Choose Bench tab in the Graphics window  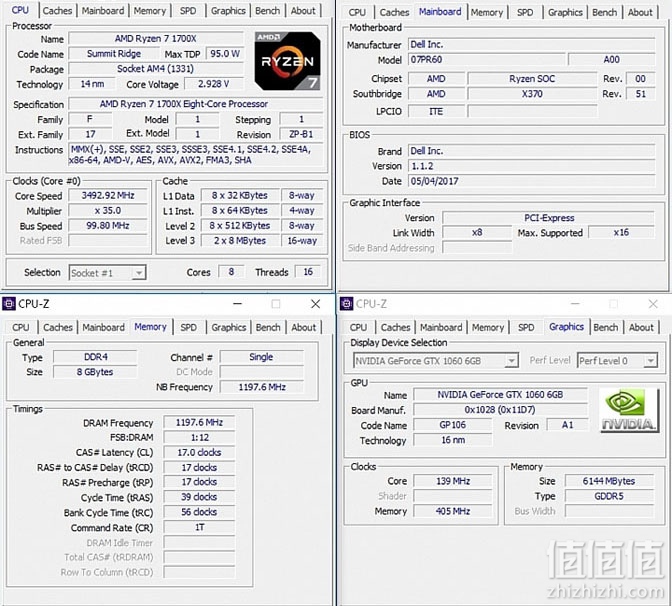coord(606,327)
